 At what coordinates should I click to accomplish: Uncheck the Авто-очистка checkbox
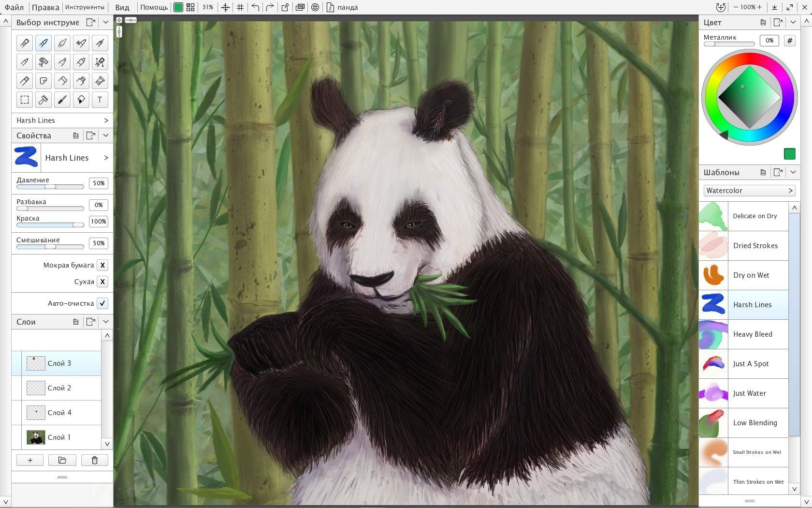point(102,303)
